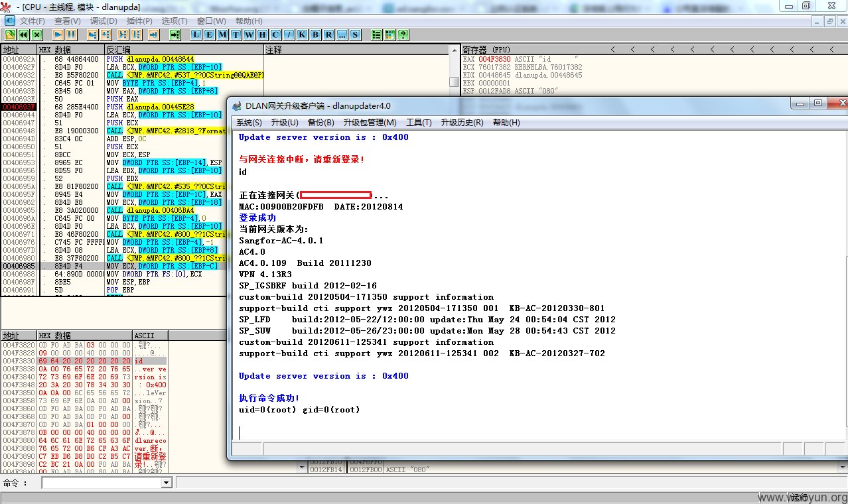
Task: Run the program with the play icon
Action: coord(58,34)
